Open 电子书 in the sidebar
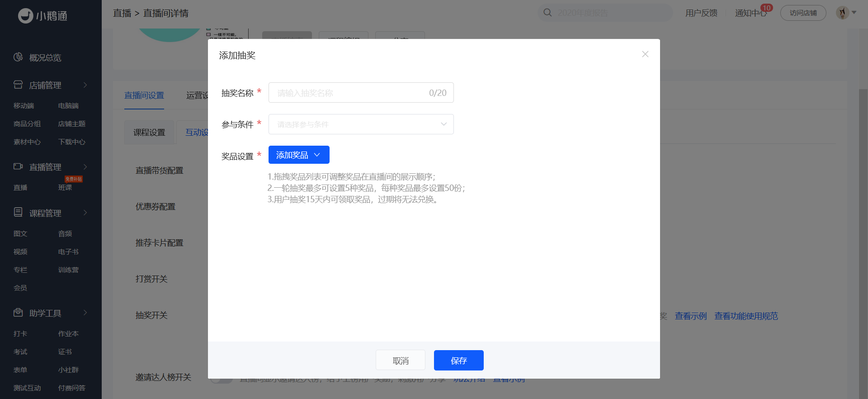 point(68,252)
